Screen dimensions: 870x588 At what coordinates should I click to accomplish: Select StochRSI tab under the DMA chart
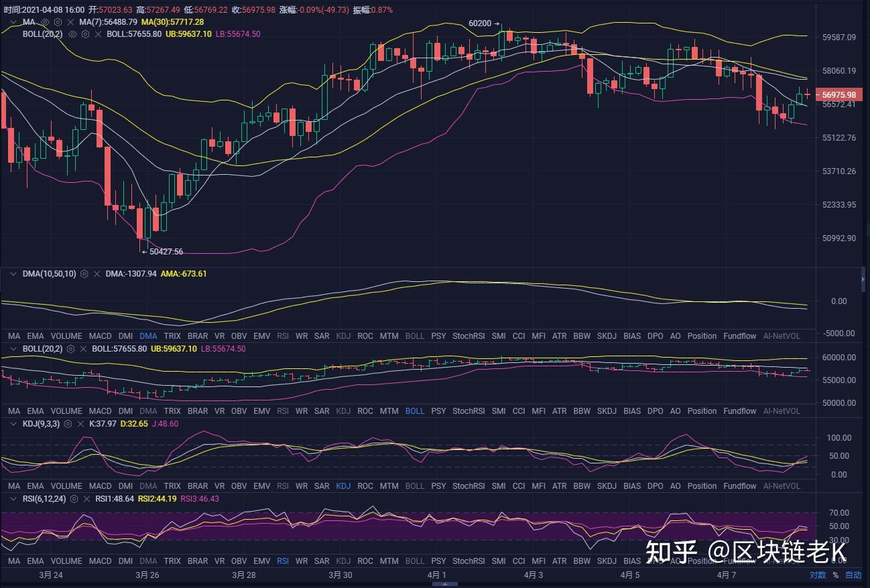(x=469, y=336)
